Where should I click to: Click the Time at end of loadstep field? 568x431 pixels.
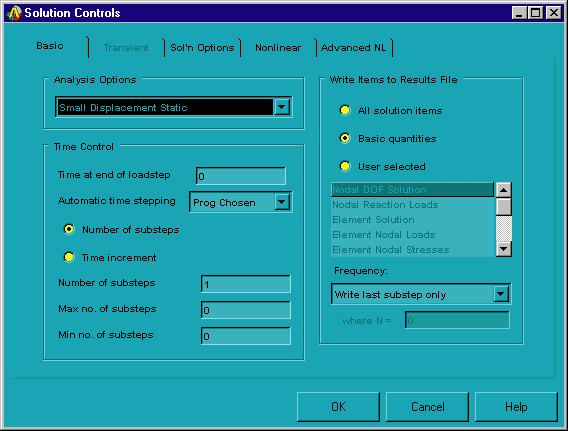[x=241, y=176]
